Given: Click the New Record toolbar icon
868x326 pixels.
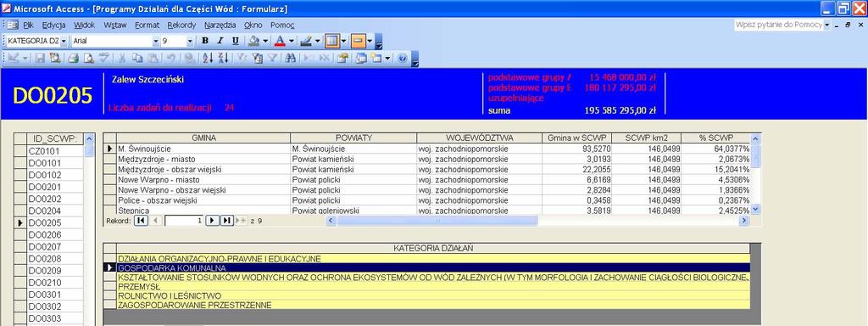Looking at the screenshot, I should click(309, 58).
